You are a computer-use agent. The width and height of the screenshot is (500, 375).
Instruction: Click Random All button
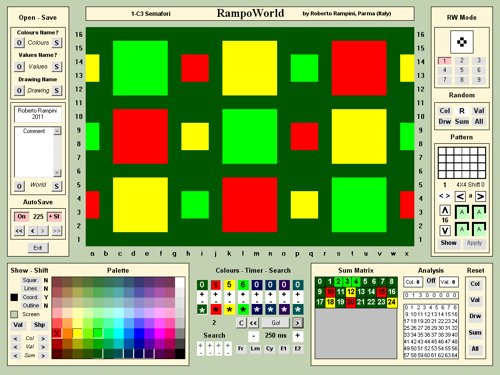click(x=479, y=121)
